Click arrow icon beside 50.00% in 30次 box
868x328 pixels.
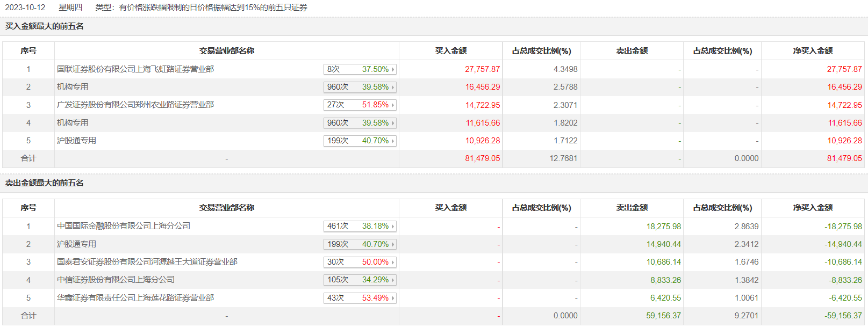click(393, 263)
